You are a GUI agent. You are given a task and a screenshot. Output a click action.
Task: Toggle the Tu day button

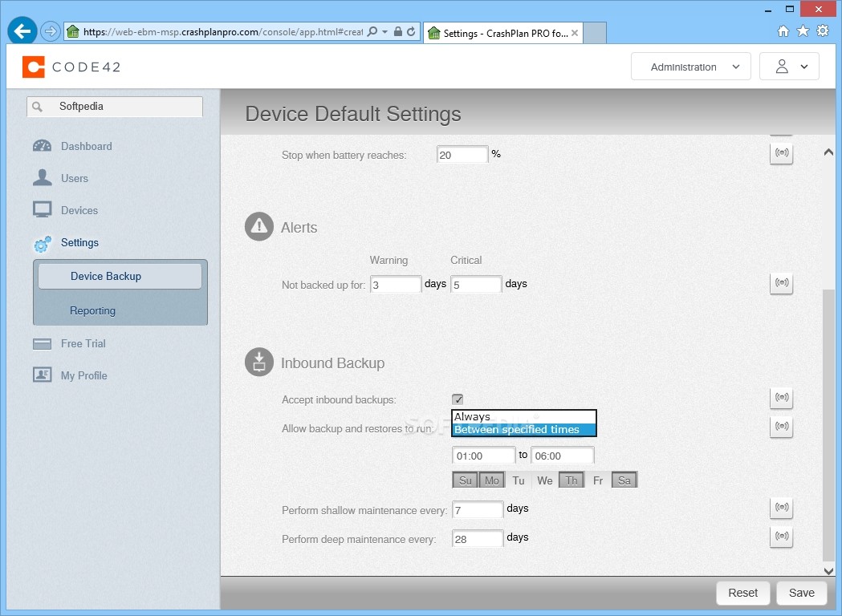(x=519, y=480)
